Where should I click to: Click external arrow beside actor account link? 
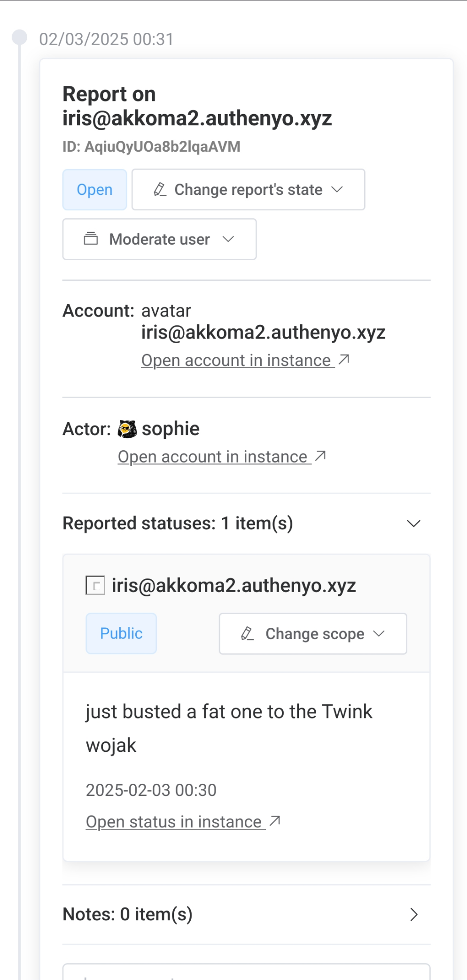point(320,456)
